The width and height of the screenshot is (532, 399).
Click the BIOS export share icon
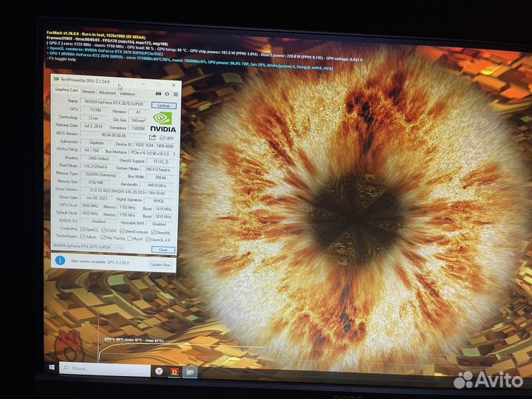coord(152,137)
